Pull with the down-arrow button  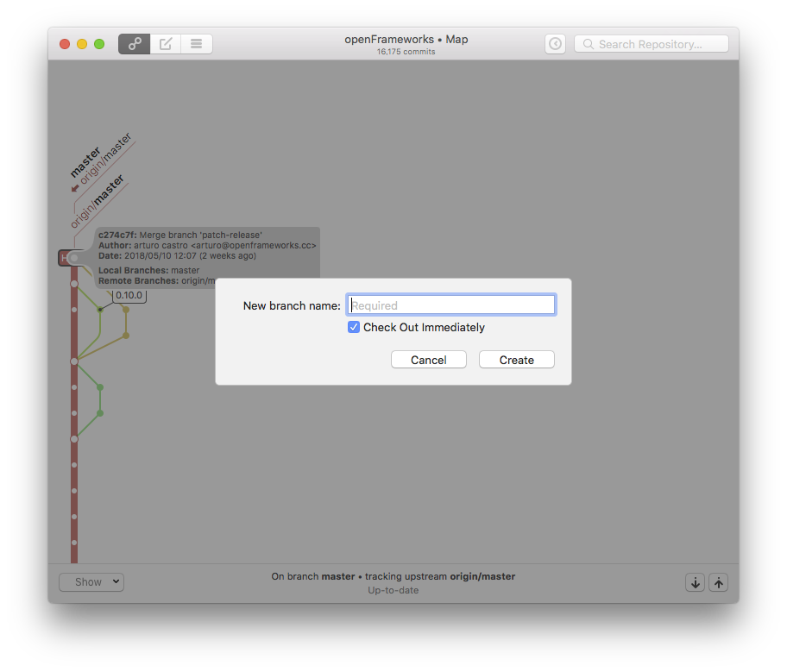(696, 582)
